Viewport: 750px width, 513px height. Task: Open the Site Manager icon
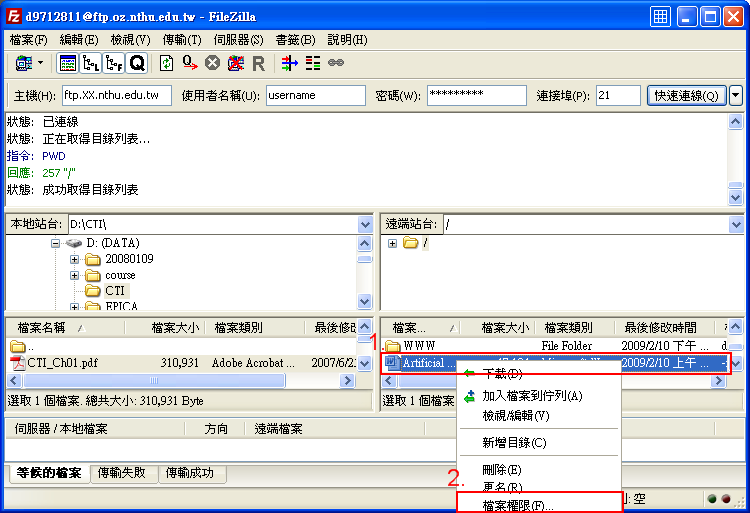(x=22, y=63)
